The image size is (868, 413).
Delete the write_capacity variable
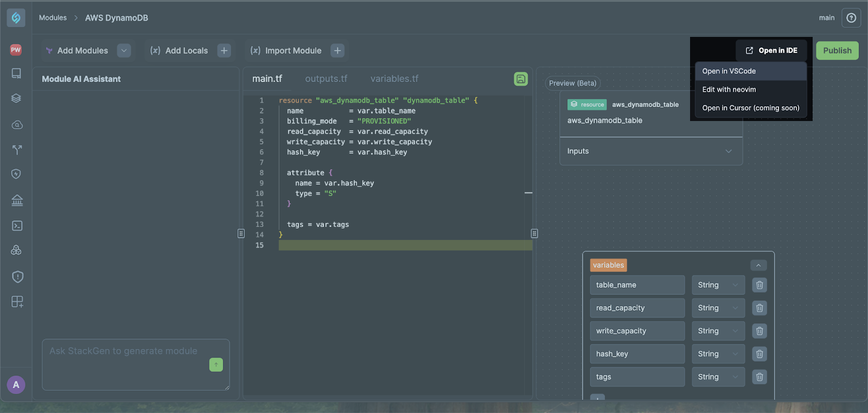(x=759, y=331)
